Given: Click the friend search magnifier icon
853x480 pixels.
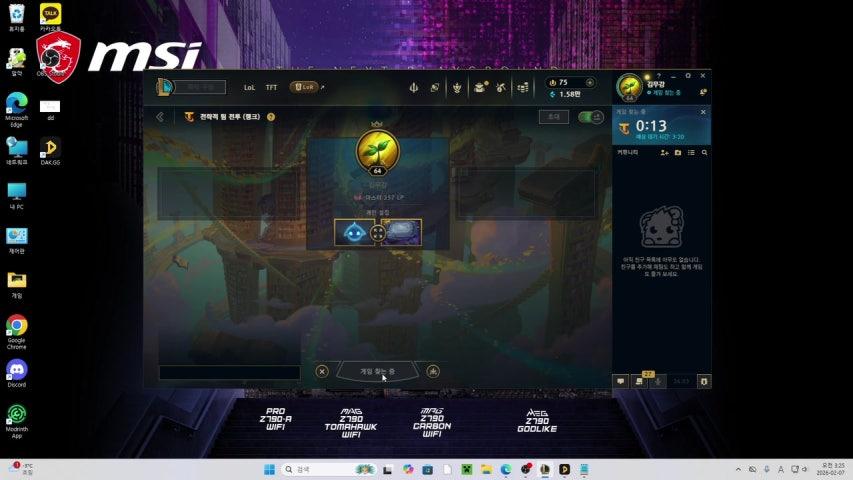Looking at the screenshot, I should pyautogui.click(x=704, y=153).
